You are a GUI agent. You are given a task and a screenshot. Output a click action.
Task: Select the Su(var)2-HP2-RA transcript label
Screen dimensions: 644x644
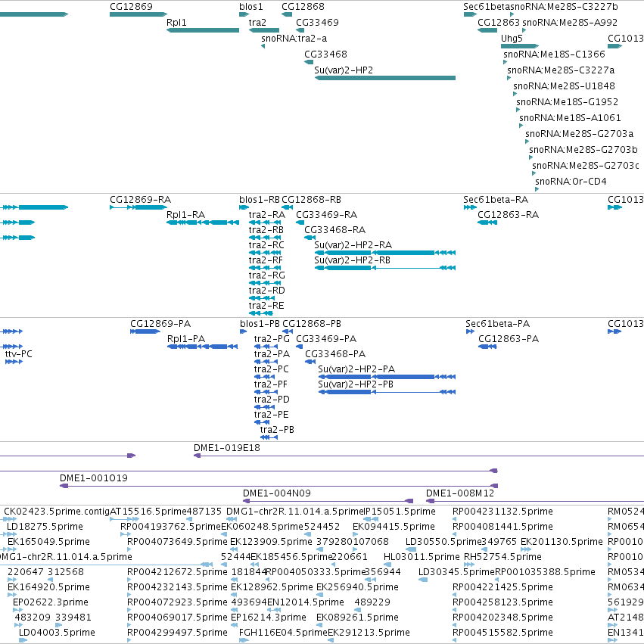[x=353, y=245]
